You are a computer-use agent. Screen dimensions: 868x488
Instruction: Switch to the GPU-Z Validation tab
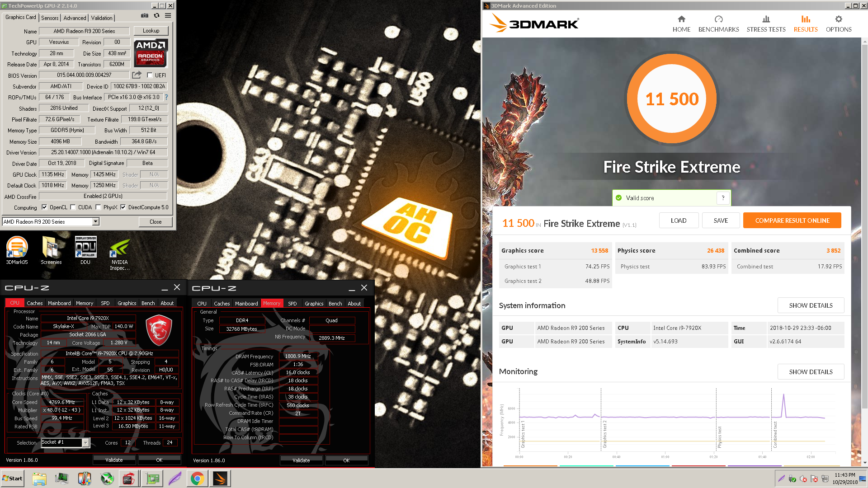pyautogui.click(x=102, y=18)
